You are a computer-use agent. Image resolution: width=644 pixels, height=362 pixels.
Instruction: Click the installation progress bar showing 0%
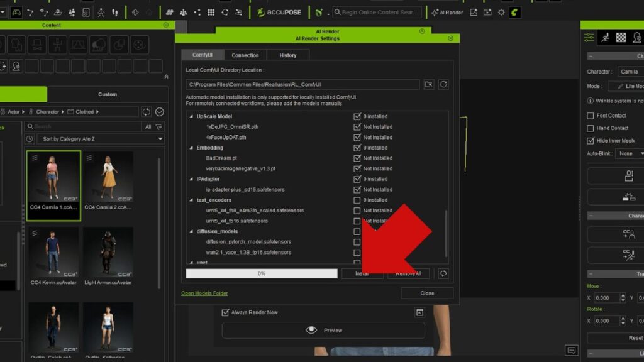tap(262, 274)
